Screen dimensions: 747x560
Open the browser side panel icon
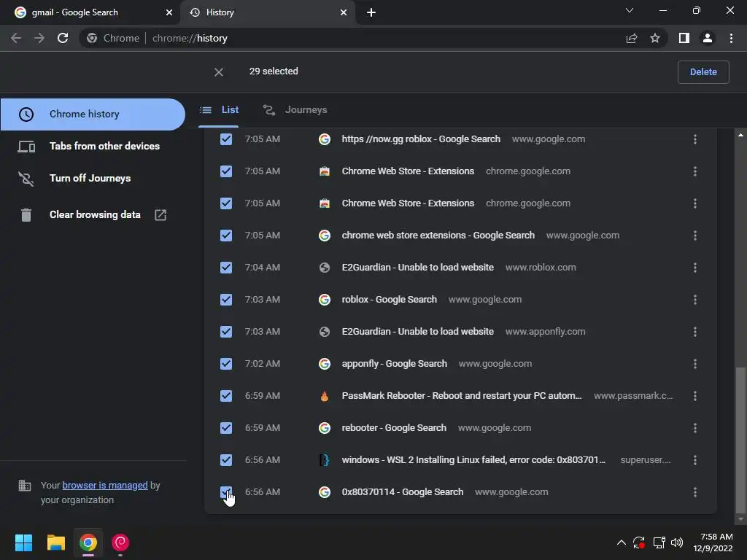tap(684, 38)
